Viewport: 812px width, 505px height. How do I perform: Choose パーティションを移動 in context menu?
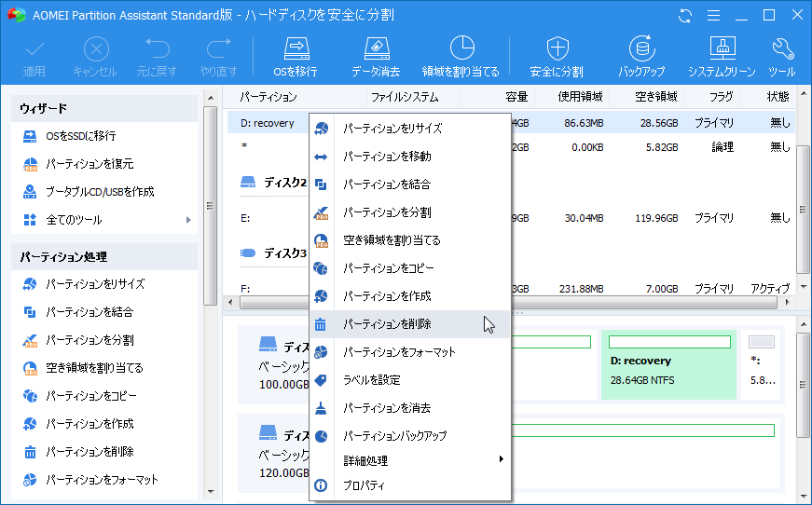pyautogui.click(x=410, y=157)
